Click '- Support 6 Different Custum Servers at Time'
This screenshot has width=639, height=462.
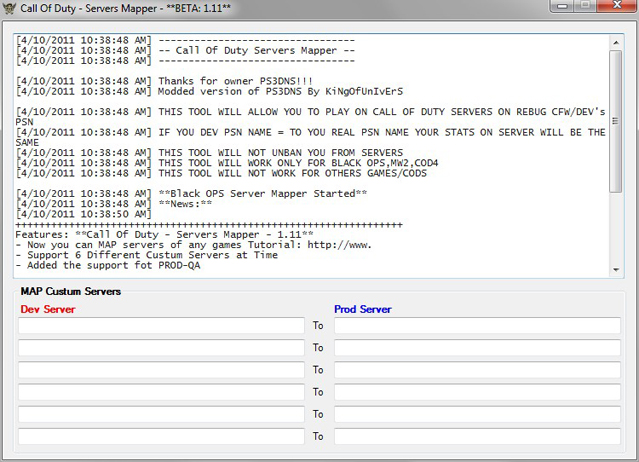click(x=147, y=255)
